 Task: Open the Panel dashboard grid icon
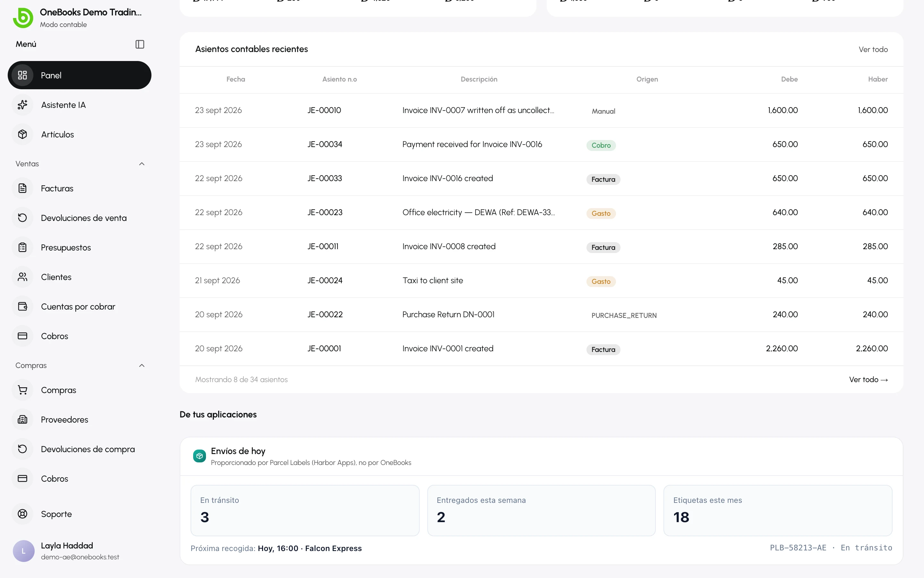[22, 75]
